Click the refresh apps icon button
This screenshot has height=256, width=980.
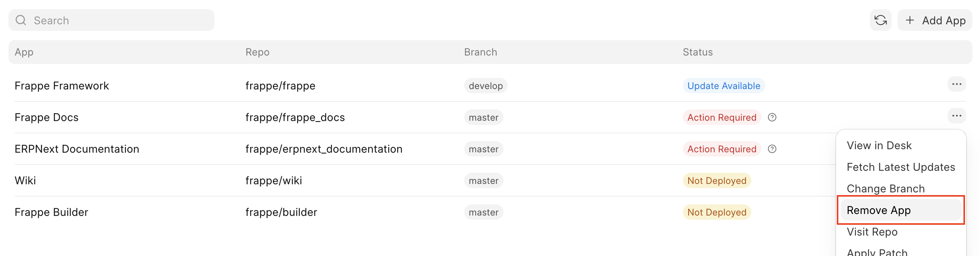click(880, 20)
